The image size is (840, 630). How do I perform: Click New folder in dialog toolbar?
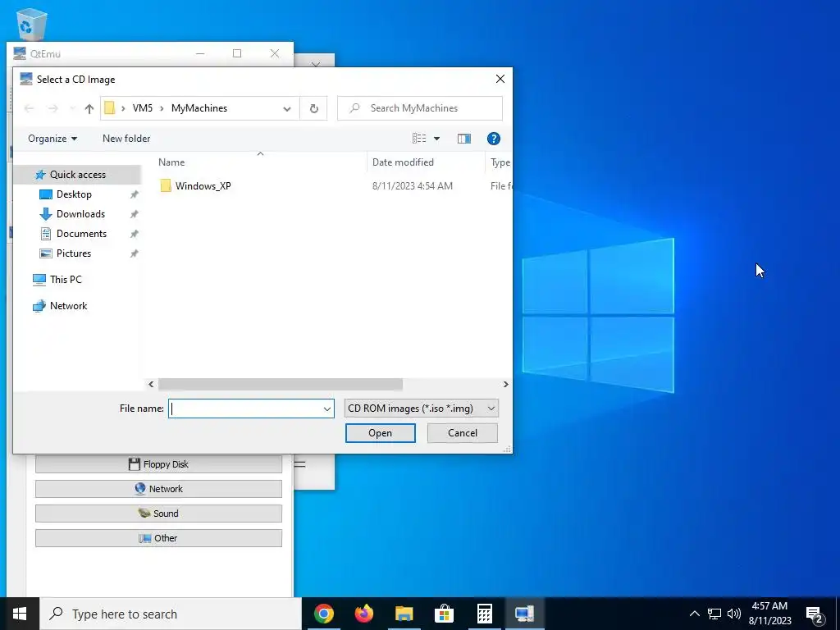click(x=126, y=139)
